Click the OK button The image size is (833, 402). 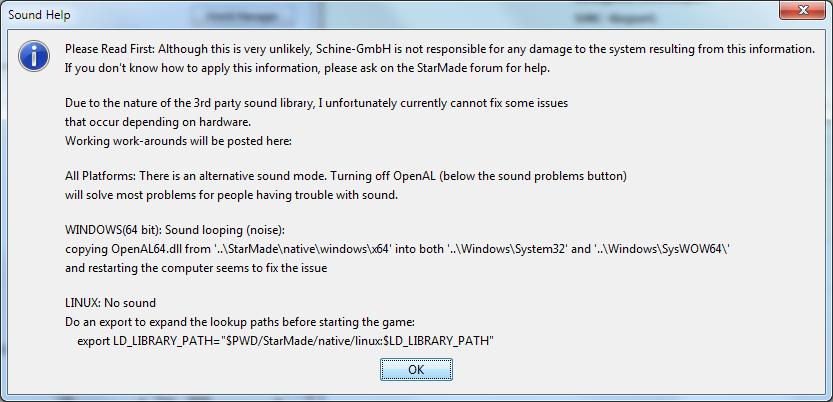click(x=416, y=370)
